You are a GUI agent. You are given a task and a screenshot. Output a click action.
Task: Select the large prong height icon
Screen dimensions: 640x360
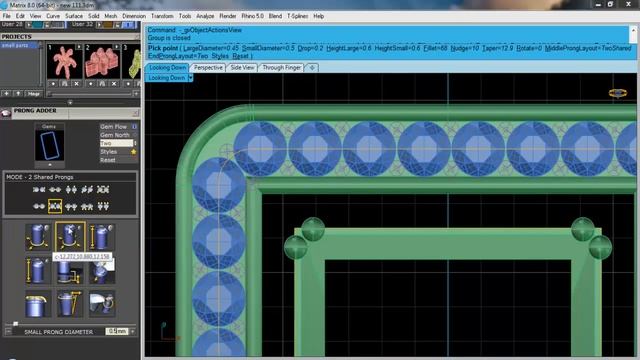(102, 237)
